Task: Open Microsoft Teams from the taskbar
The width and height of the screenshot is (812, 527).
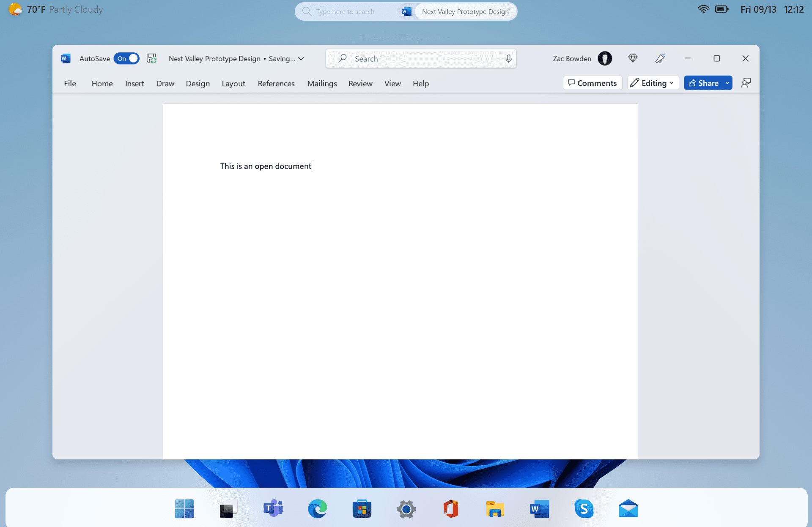Action: 273,508
